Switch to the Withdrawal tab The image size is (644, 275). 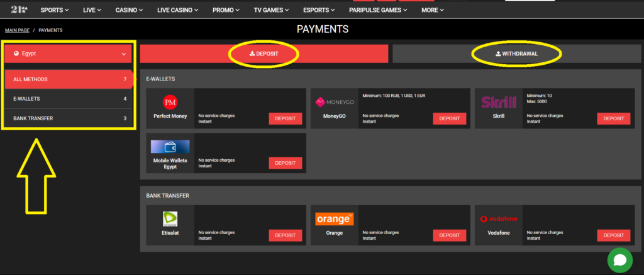pyautogui.click(x=517, y=54)
